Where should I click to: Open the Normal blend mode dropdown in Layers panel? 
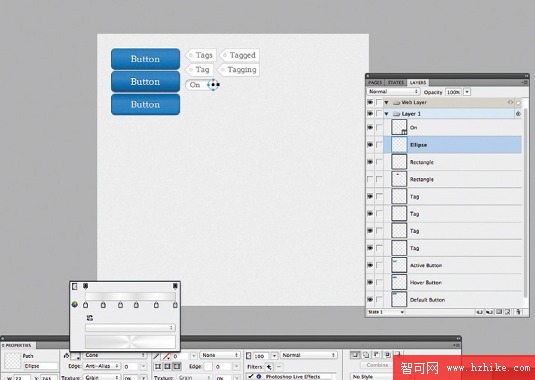pyautogui.click(x=393, y=92)
